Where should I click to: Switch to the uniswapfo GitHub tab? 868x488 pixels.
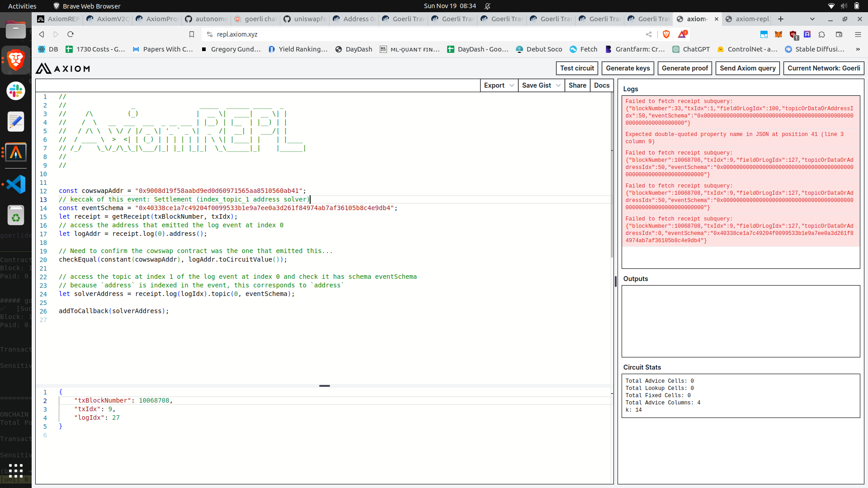click(305, 19)
